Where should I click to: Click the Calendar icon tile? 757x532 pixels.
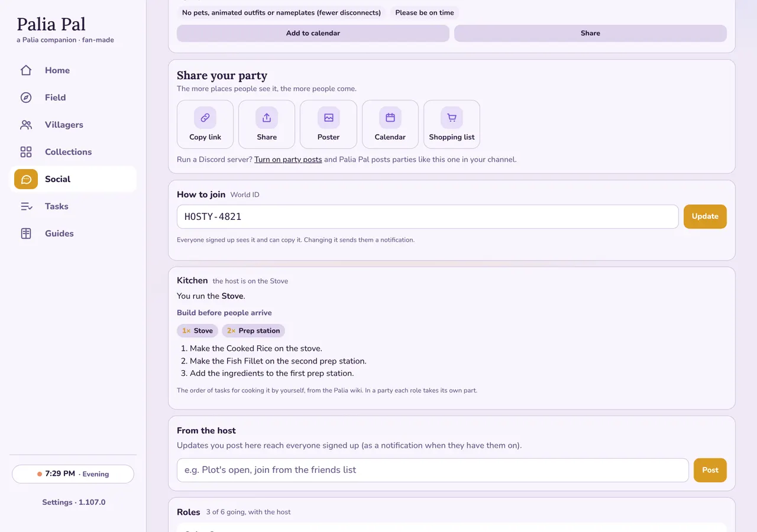click(x=390, y=118)
